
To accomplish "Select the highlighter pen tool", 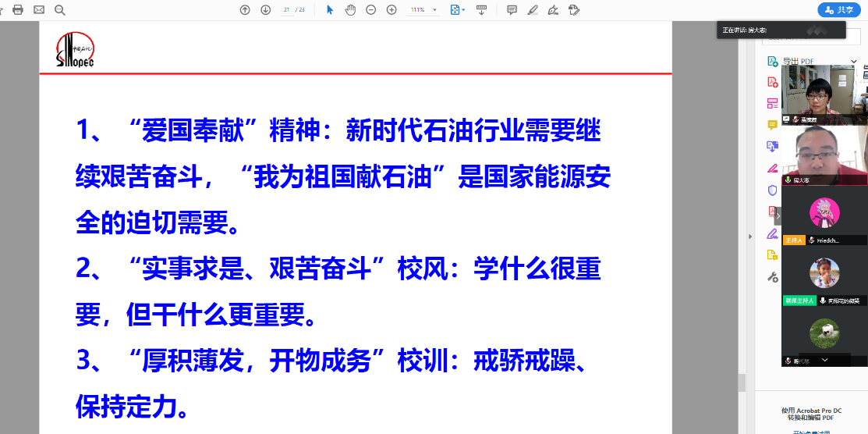I will 533,10.
